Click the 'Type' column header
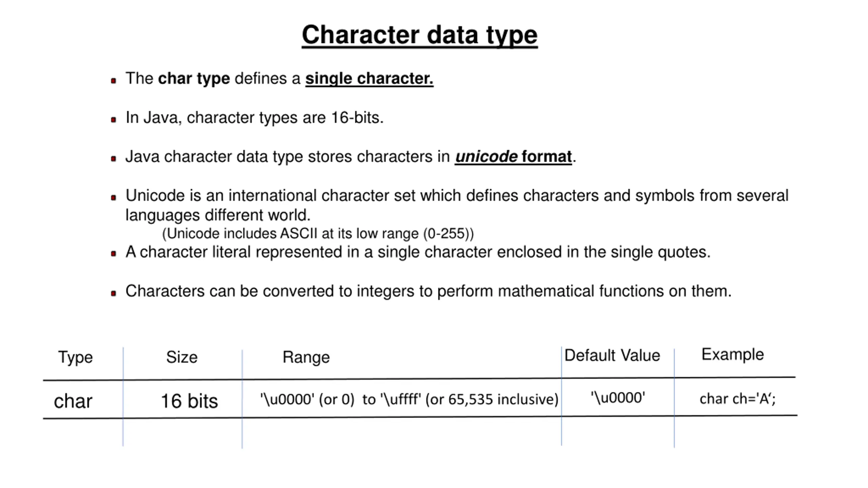 (x=75, y=358)
